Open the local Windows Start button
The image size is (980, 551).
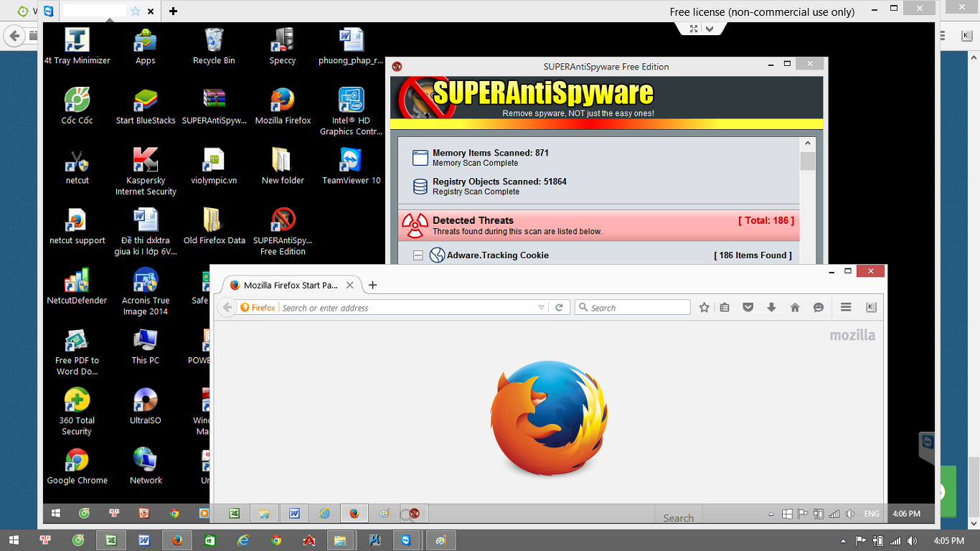[14, 540]
